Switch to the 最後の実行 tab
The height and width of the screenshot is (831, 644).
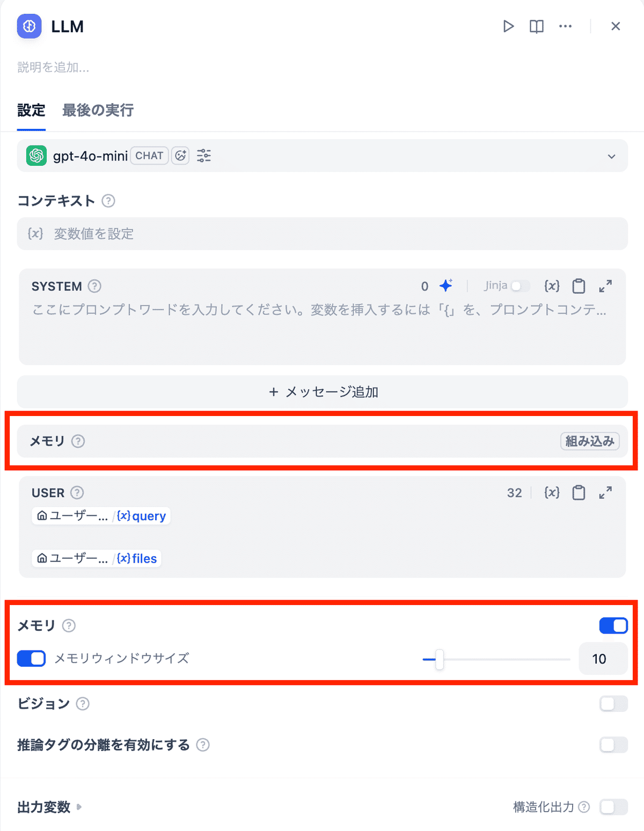point(98,111)
